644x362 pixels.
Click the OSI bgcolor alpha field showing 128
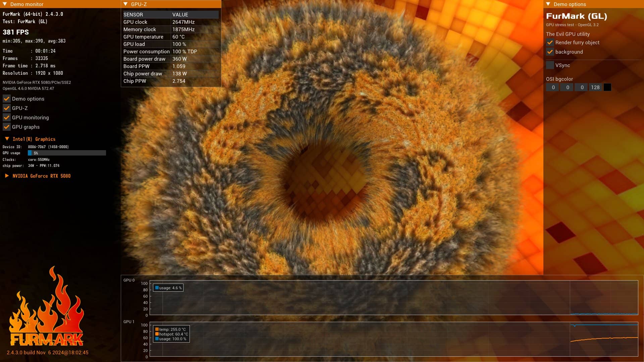pyautogui.click(x=596, y=87)
